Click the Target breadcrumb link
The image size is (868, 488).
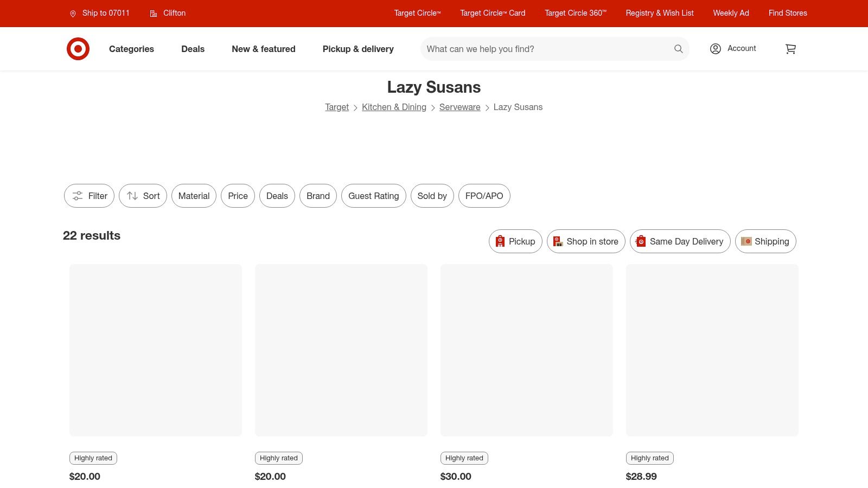pos(337,107)
